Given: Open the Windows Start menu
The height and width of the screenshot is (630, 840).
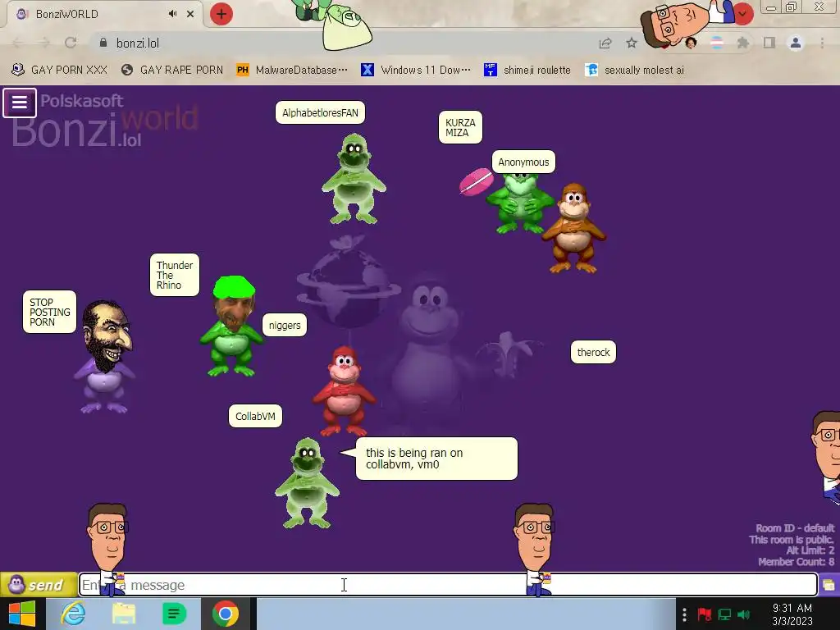Looking at the screenshot, I should click(22, 614).
